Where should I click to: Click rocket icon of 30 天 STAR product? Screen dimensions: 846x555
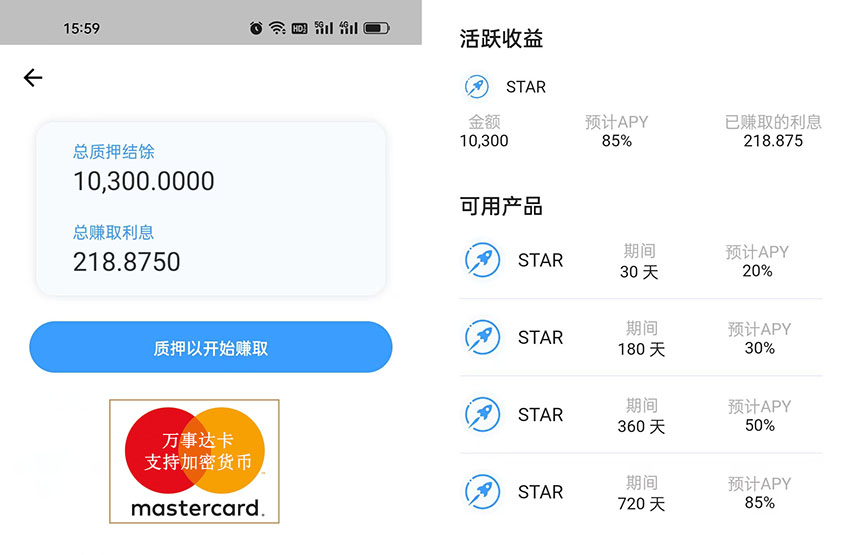tap(482, 260)
